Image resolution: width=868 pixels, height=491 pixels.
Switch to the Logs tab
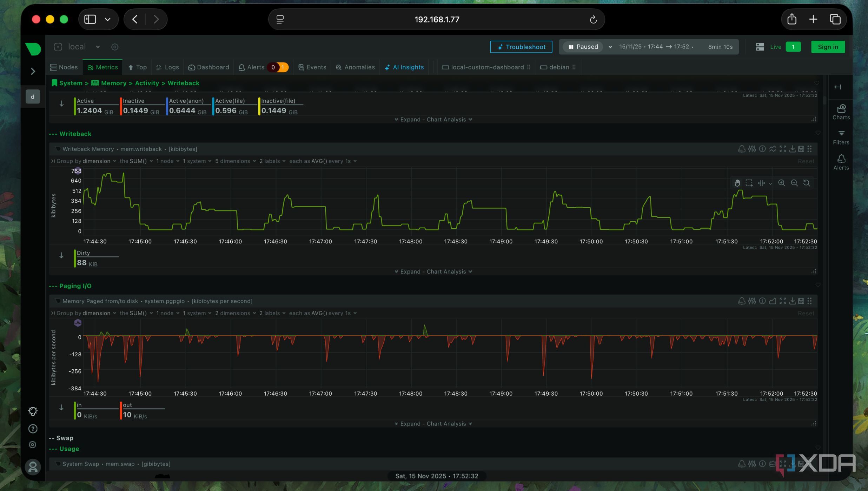pos(167,67)
